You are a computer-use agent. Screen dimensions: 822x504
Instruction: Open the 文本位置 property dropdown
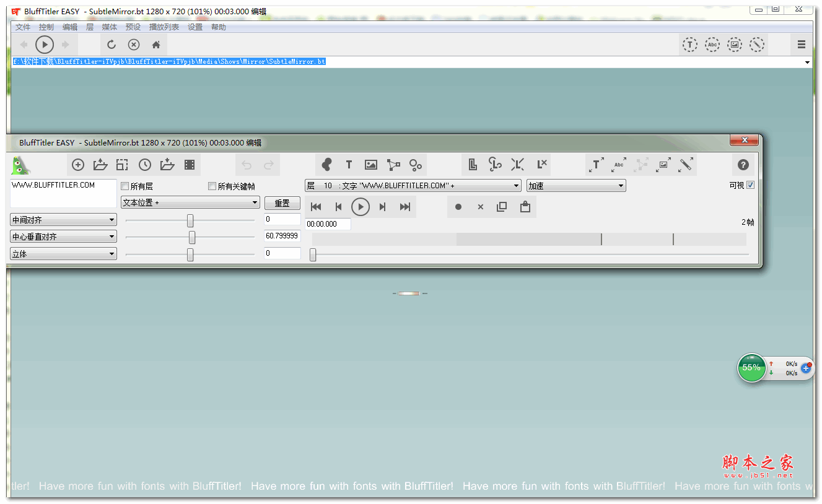point(190,202)
